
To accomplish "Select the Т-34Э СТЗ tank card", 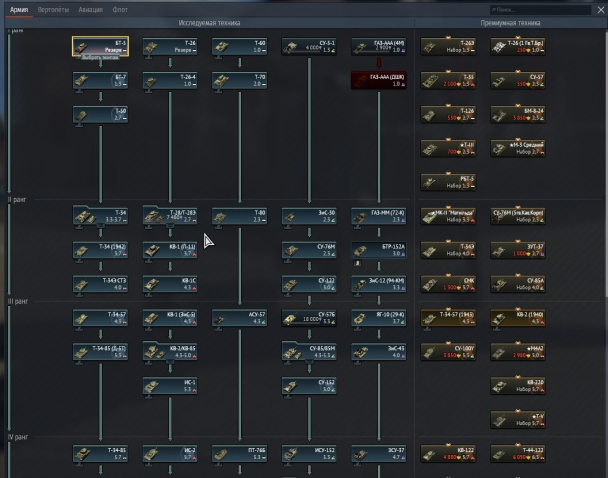I will (x=100, y=284).
